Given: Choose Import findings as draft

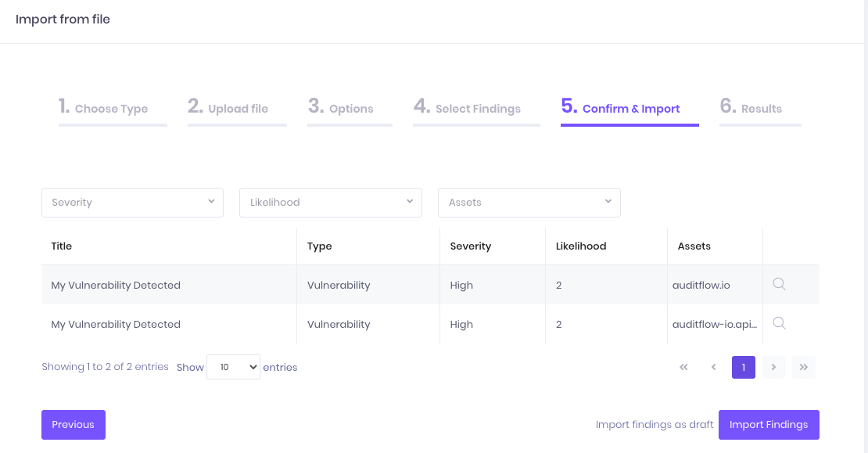Looking at the screenshot, I should [655, 425].
